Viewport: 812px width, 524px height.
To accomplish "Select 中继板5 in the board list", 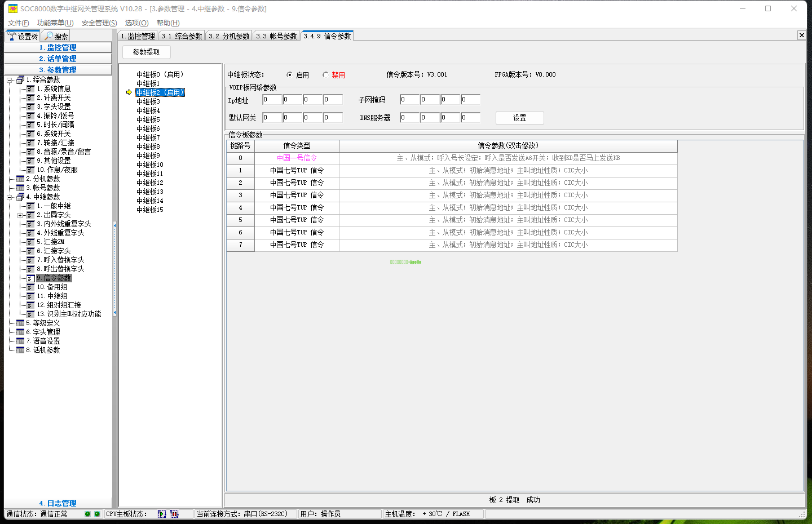I will click(x=148, y=119).
